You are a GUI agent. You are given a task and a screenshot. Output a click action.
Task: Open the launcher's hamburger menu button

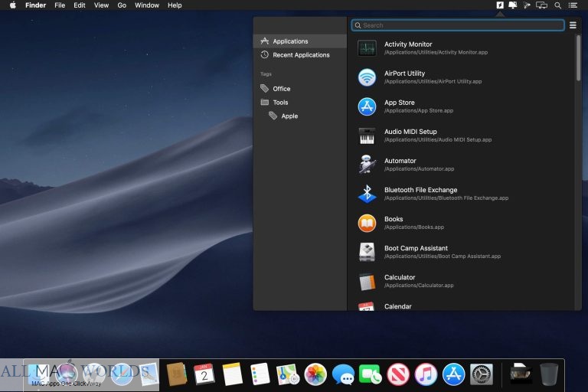[573, 25]
